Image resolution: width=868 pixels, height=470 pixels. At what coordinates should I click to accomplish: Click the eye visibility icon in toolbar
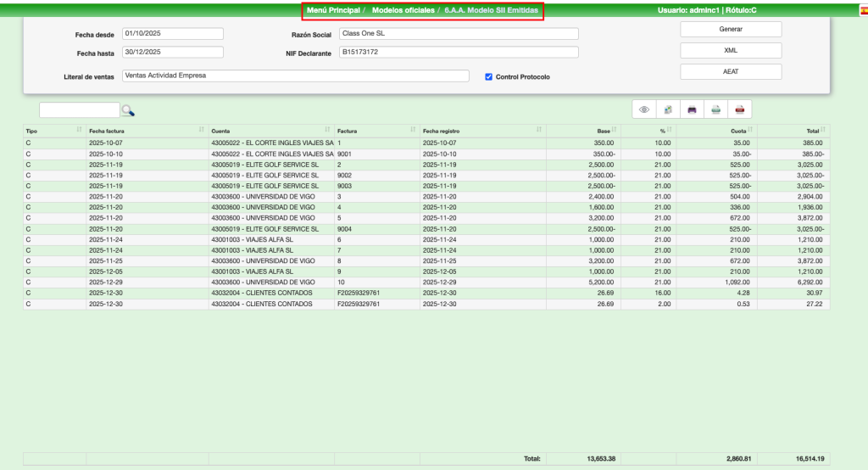coord(644,109)
